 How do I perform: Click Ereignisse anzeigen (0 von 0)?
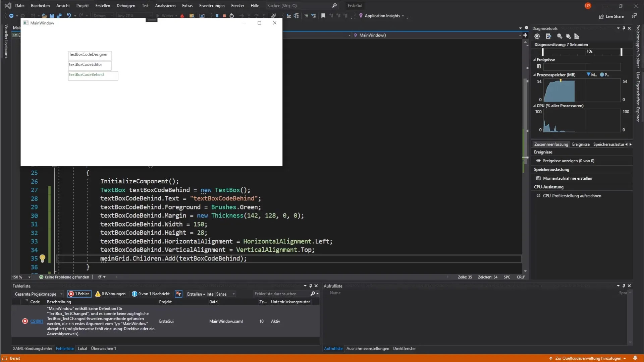tap(569, 161)
